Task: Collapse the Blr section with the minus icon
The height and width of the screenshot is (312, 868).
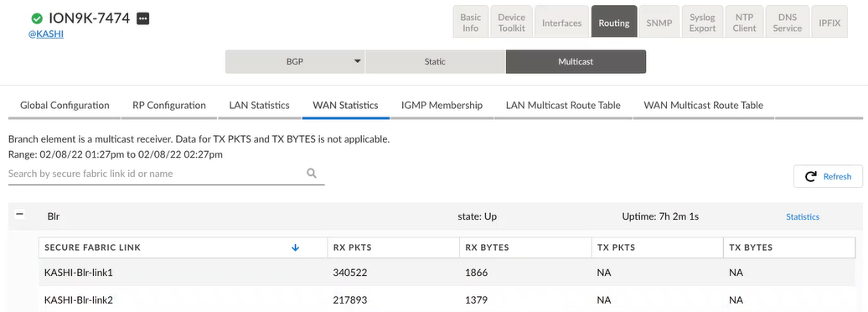Action: pos(19,214)
